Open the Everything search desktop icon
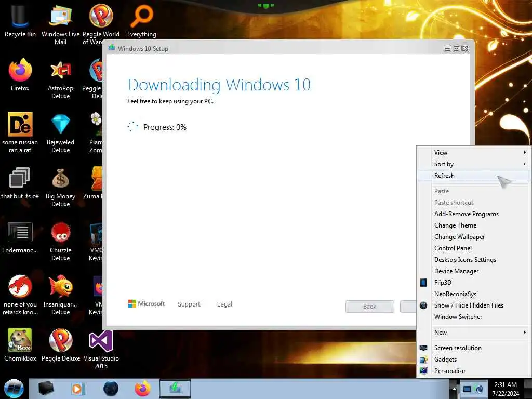532x399 pixels. click(141, 20)
